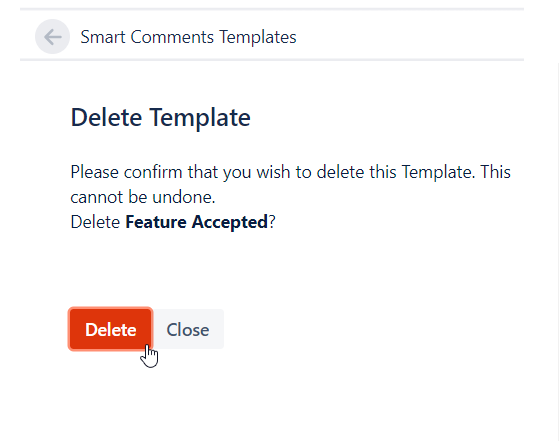Screen dimensions: 559x441
Task: Click the question mark after Feature Accepted
Action: 272,222
